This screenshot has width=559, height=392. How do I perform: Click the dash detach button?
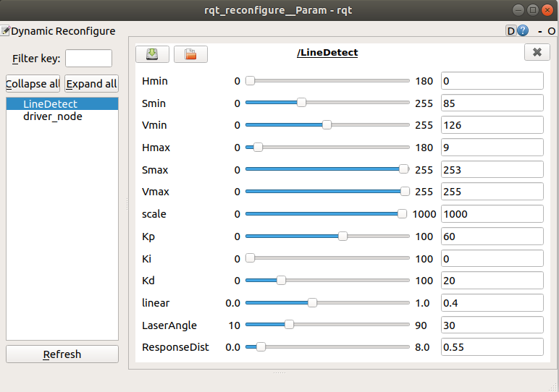pos(540,32)
